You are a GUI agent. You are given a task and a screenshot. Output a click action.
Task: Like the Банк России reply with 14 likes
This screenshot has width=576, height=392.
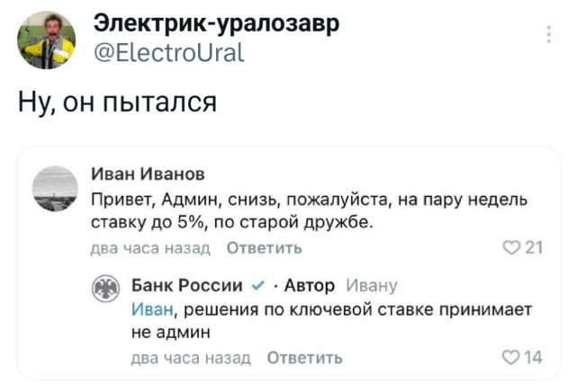[513, 357]
